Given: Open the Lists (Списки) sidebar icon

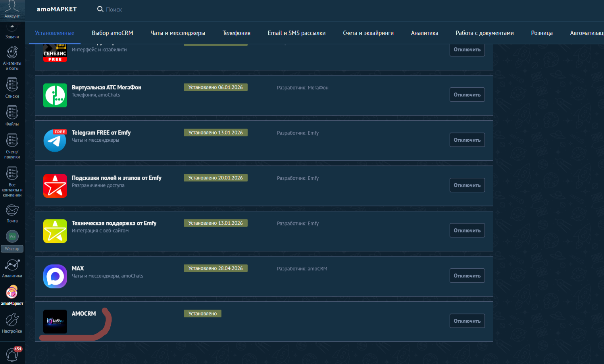Looking at the screenshot, I should point(12,85).
